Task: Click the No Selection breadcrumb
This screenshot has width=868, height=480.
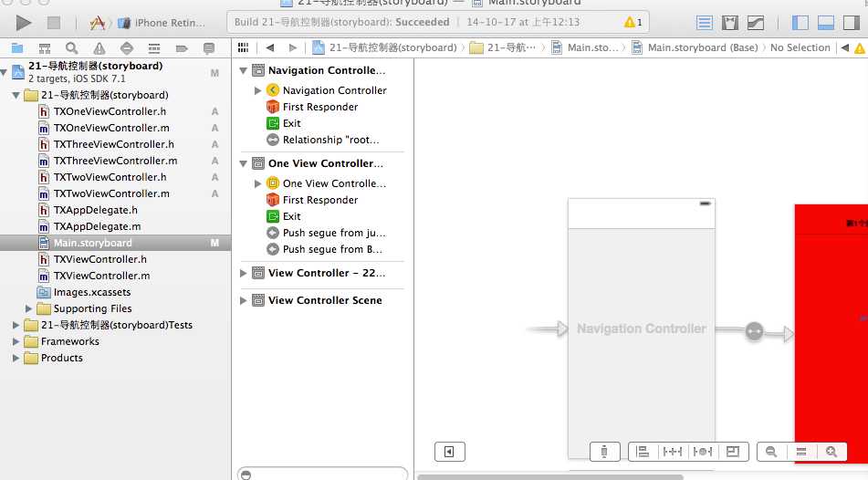Action: pyautogui.click(x=800, y=47)
